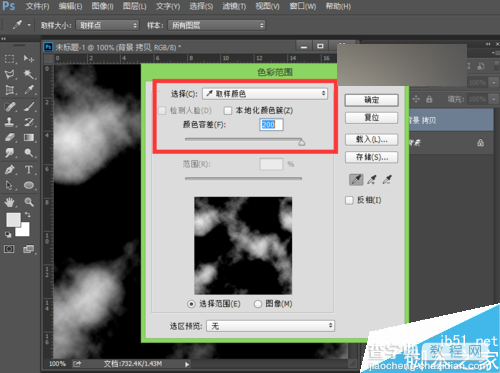The image size is (500, 373).
Task: Select the Move tool
Action: click(x=29, y=59)
